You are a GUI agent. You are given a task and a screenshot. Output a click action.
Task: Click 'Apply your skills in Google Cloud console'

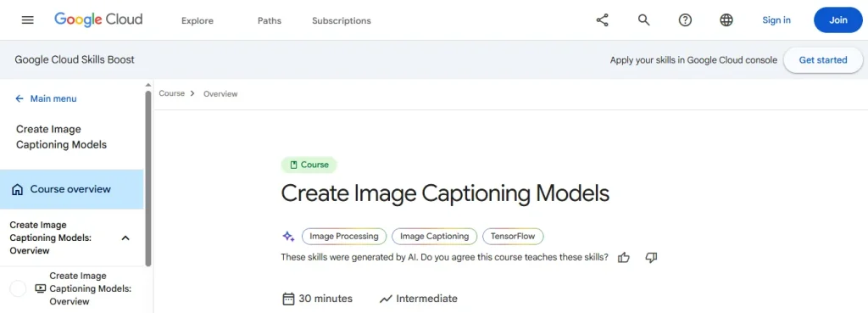tap(693, 60)
